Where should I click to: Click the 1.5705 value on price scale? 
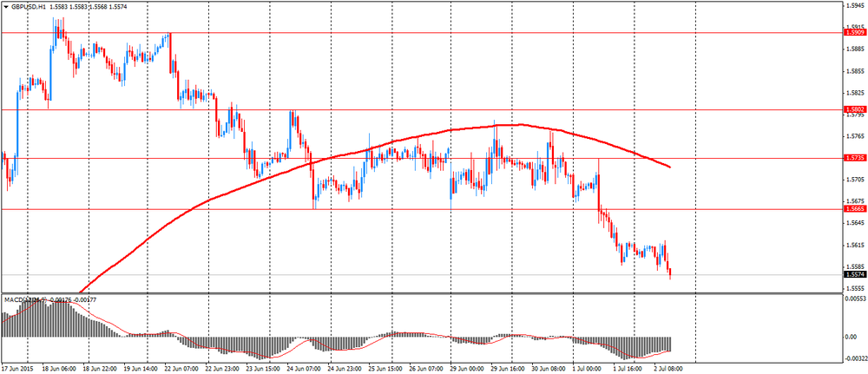click(x=853, y=180)
